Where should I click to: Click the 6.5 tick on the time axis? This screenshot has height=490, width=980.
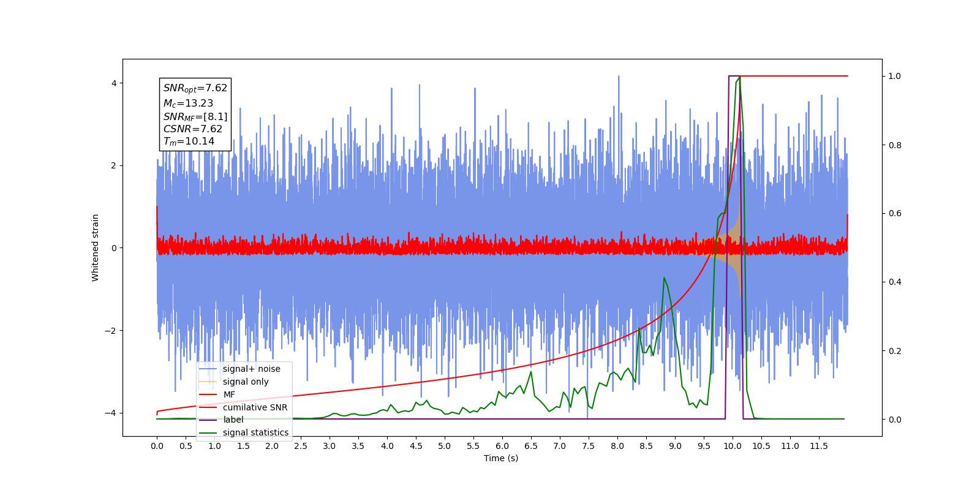pyautogui.click(x=531, y=446)
